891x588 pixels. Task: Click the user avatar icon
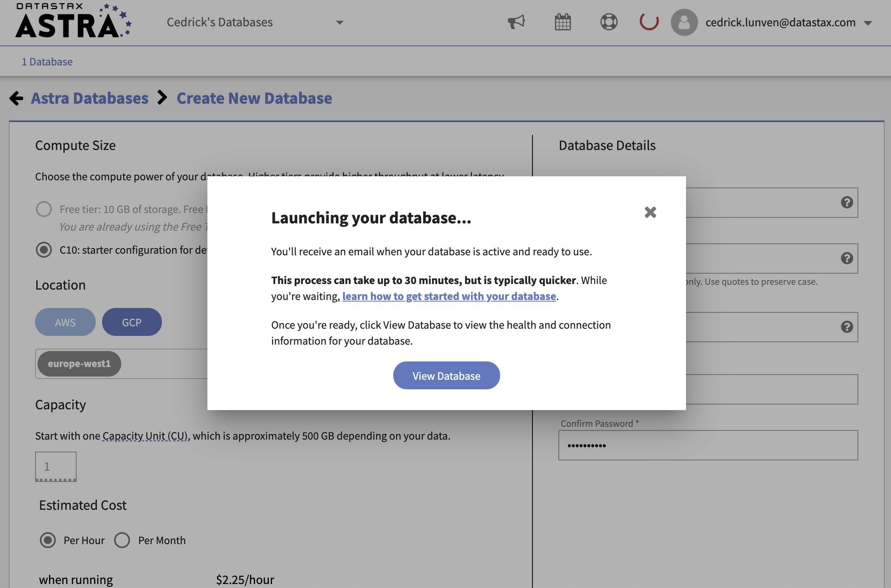pyautogui.click(x=684, y=22)
